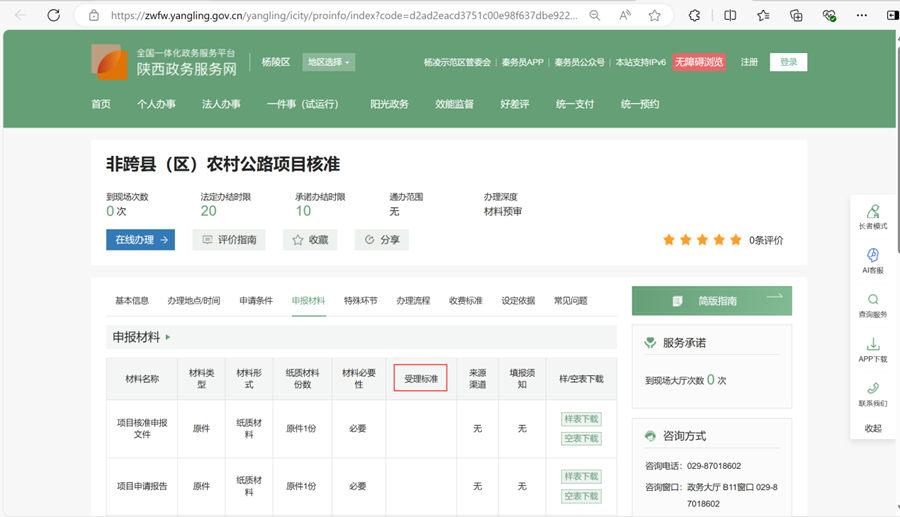Click 在线办理 button

tap(141, 240)
